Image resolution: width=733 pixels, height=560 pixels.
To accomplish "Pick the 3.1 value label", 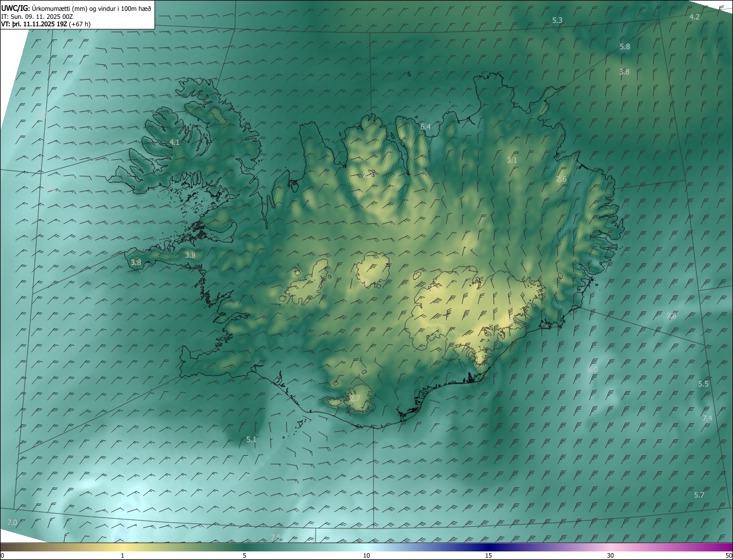I will [512, 160].
